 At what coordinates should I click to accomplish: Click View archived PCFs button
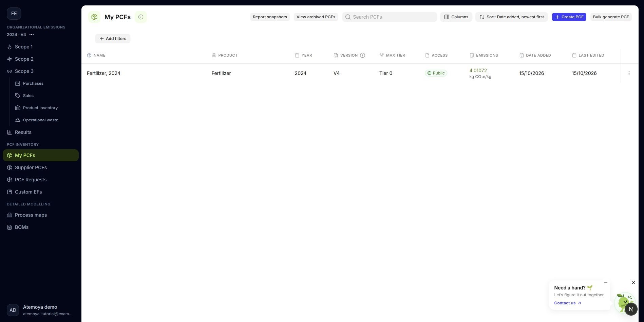316,17
